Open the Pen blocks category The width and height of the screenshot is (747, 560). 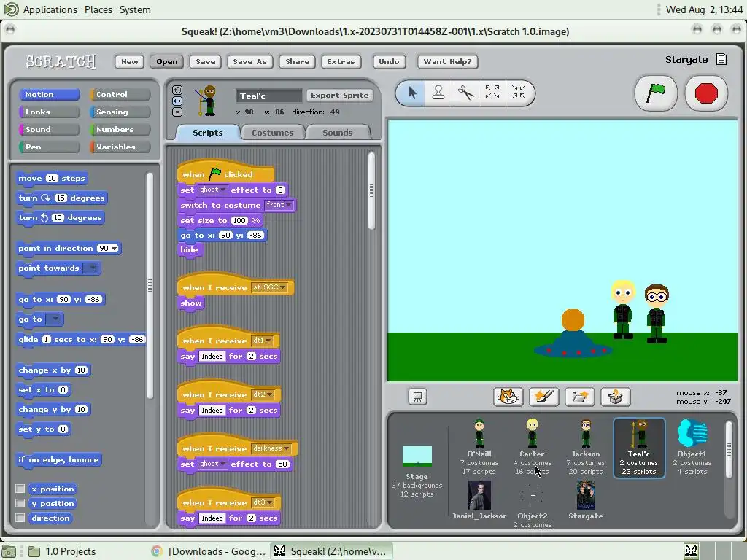[x=49, y=147]
